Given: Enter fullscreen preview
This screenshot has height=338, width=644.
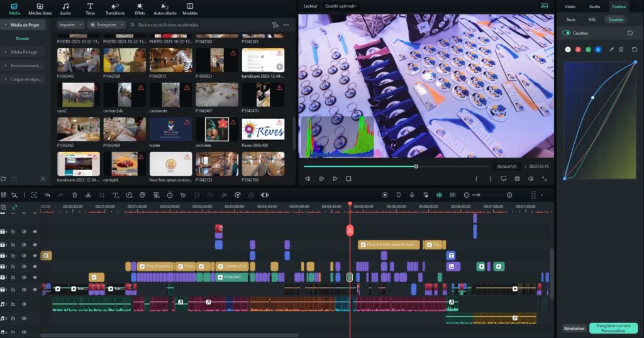Looking at the screenshot, I should (544, 179).
